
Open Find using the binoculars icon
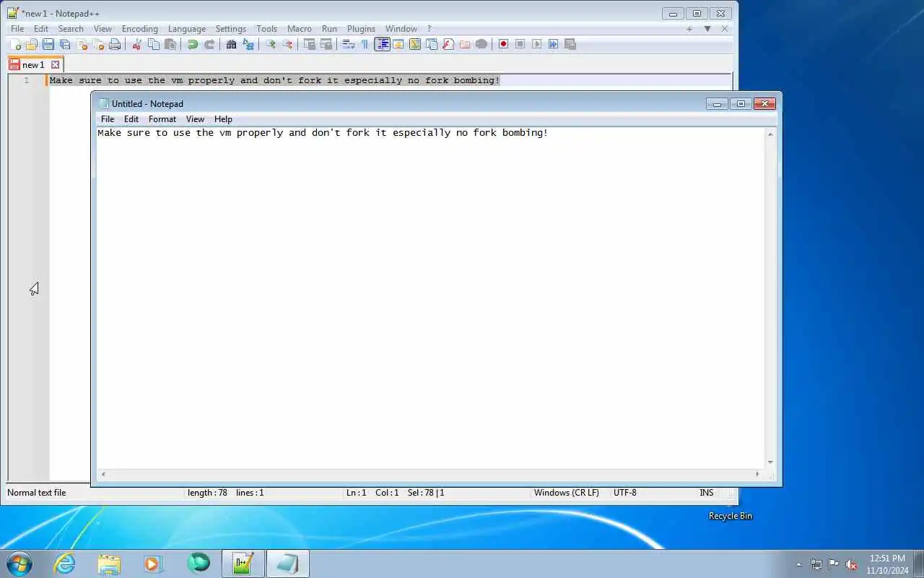pos(231,44)
